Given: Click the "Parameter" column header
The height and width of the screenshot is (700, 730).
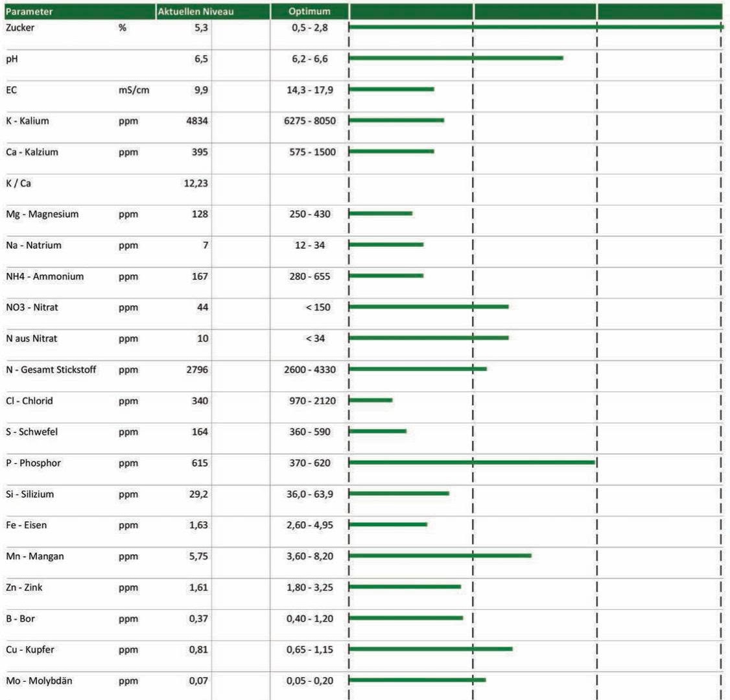Looking at the screenshot, I should pyautogui.click(x=80, y=12).
